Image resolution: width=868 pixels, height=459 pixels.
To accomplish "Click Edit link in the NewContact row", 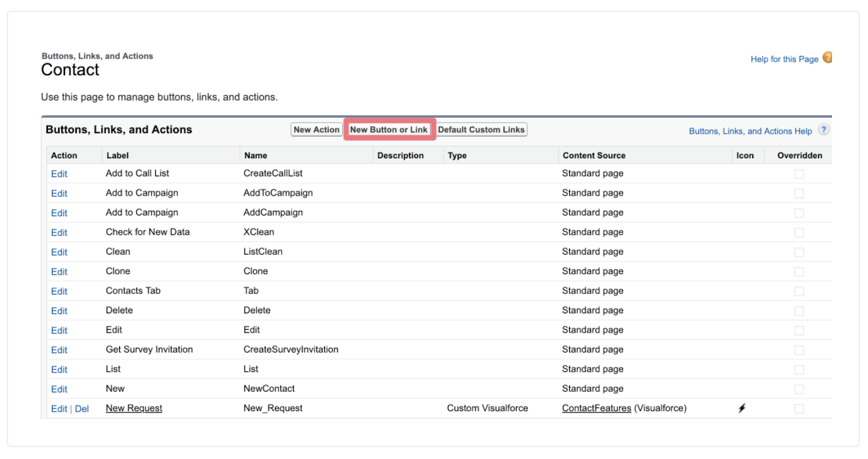I will tap(59, 389).
